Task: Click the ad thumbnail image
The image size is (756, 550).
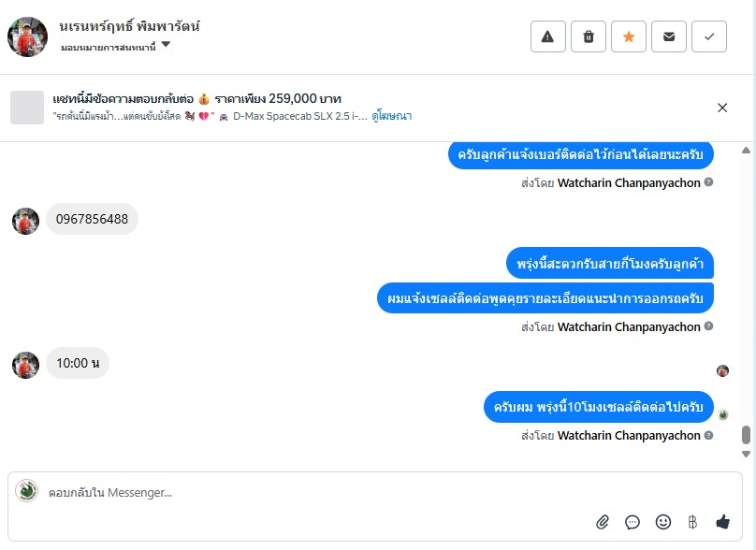Action: pos(27,108)
